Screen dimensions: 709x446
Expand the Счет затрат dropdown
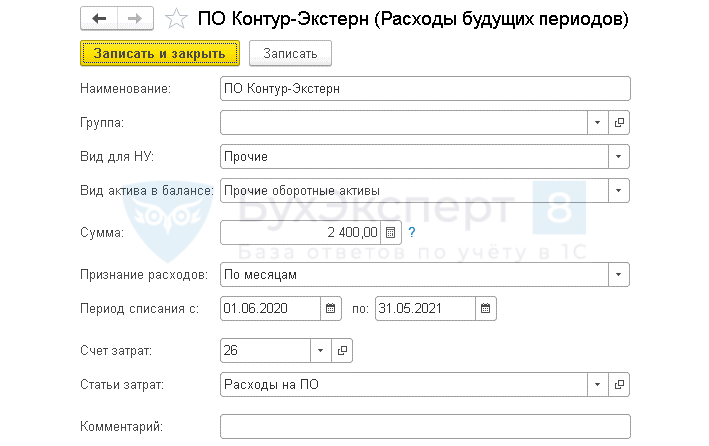(x=321, y=351)
